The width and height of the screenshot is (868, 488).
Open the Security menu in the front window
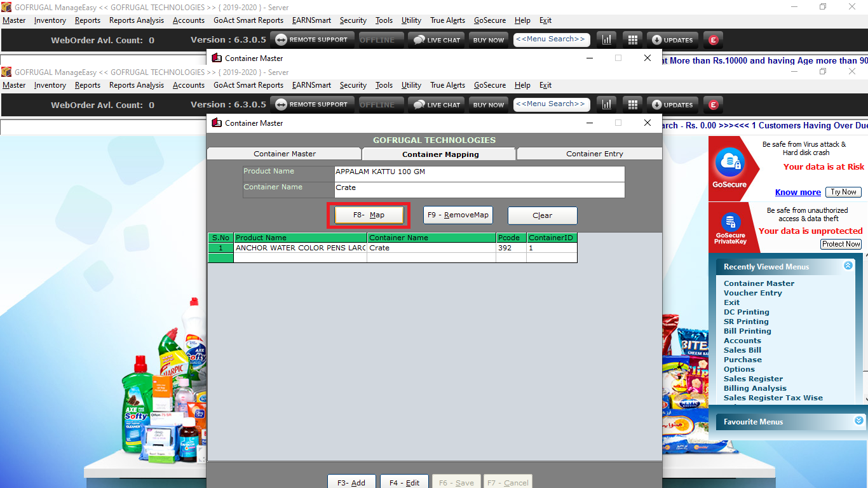point(353,85)
